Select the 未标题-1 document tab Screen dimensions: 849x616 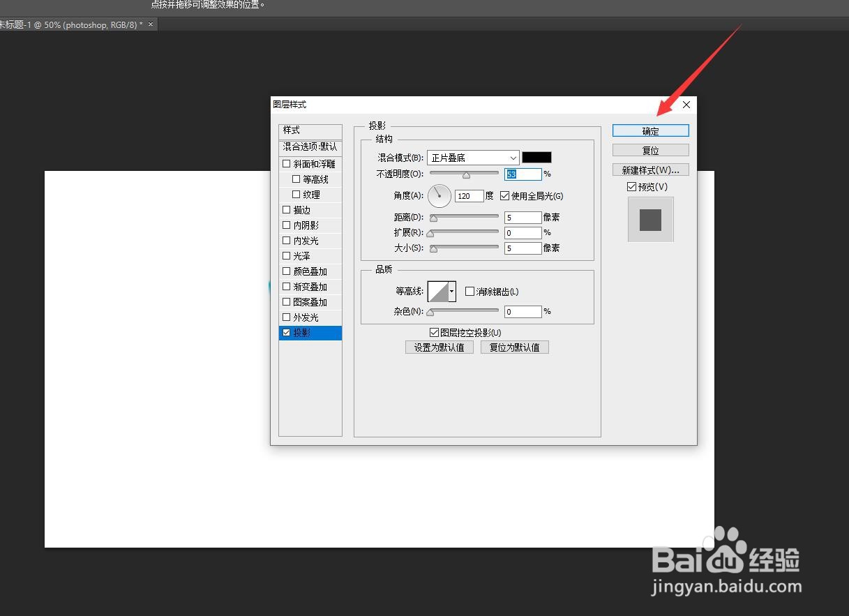tap(71, 24)
